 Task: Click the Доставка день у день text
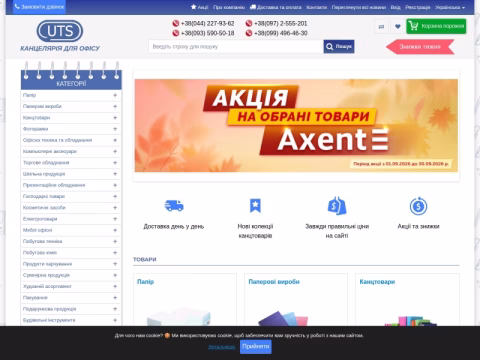[174, 226]
